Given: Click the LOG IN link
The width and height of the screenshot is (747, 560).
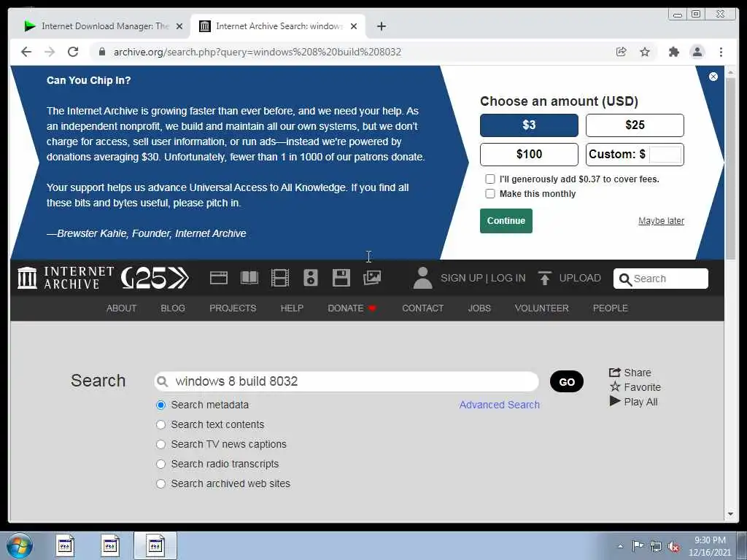Looking at the screenshot, I should click(x=508, y=278).
